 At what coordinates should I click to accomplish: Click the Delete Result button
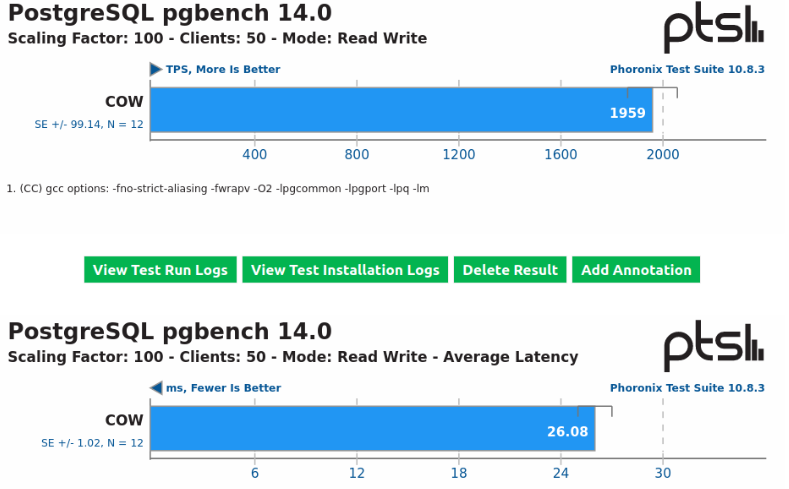(510, 270)
